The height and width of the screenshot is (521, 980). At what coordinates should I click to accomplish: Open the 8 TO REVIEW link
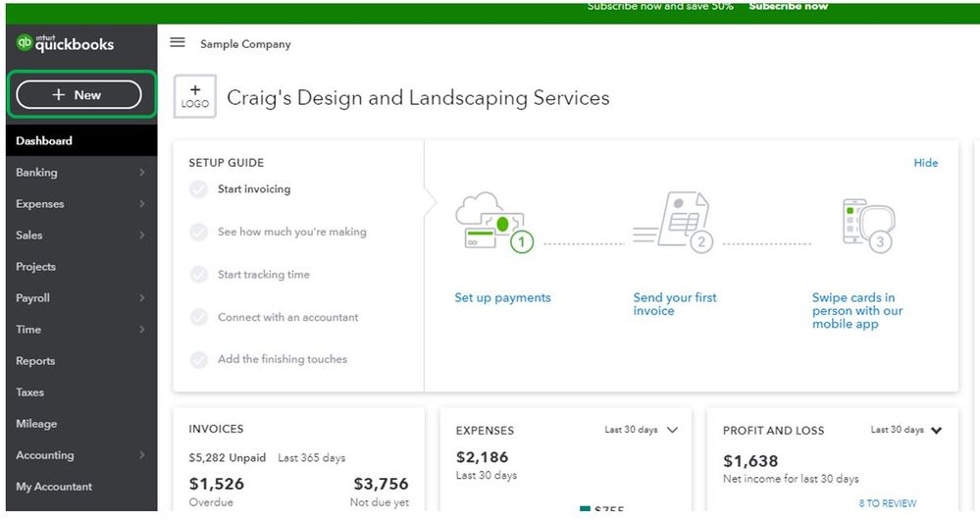pyautogui.click(x=888, y=503)
